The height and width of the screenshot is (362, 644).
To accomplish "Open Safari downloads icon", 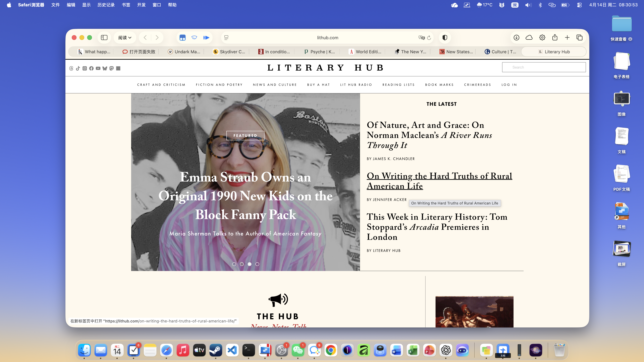I will [x=516, y=38].
